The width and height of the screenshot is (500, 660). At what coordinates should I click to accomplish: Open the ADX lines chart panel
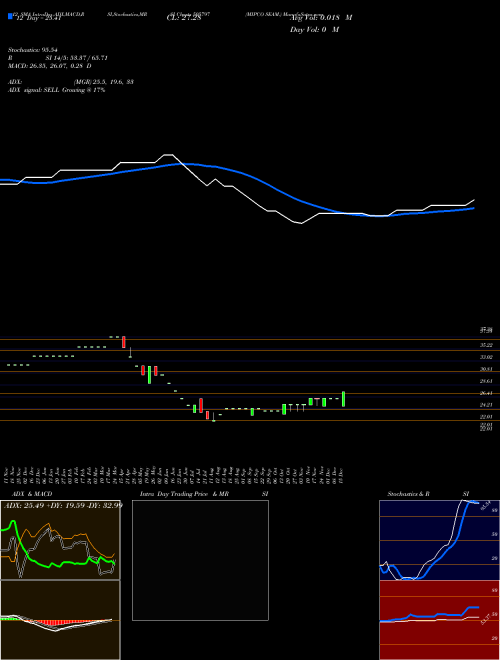(60, 540)
